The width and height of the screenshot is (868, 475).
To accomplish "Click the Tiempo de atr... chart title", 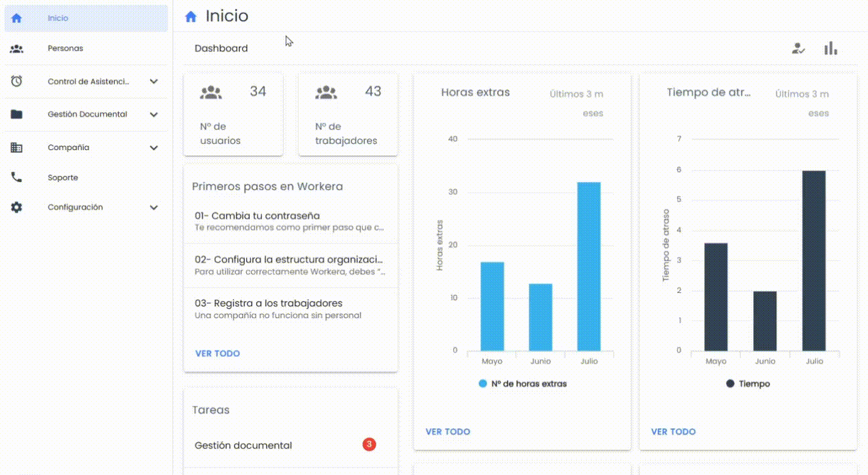I will pyautogui.click(x=709, y=93).
